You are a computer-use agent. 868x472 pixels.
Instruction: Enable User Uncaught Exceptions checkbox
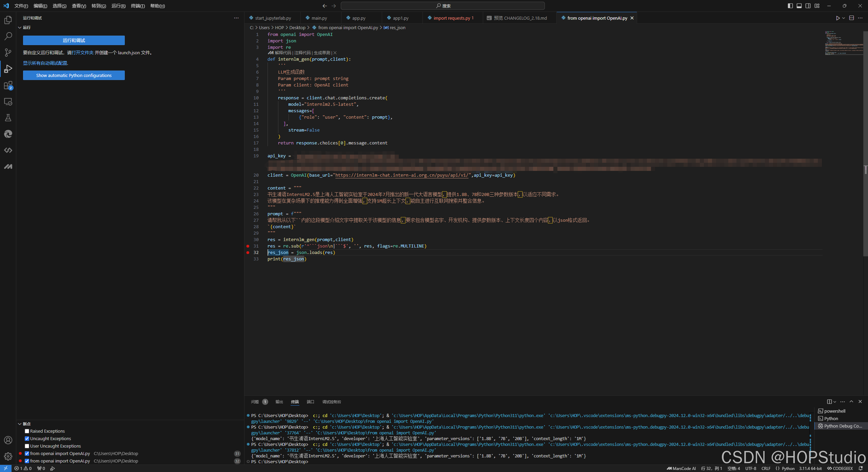click(27, 446)
